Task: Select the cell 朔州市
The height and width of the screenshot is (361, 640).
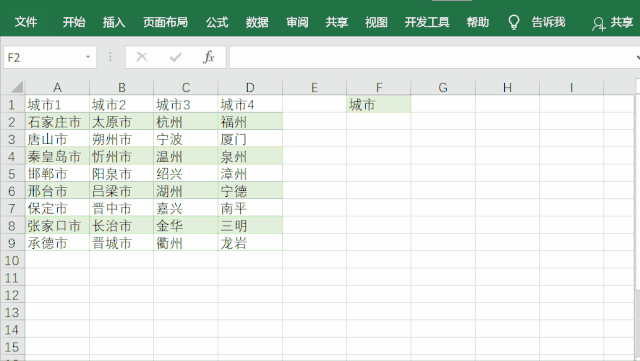Action: point(122,139)
